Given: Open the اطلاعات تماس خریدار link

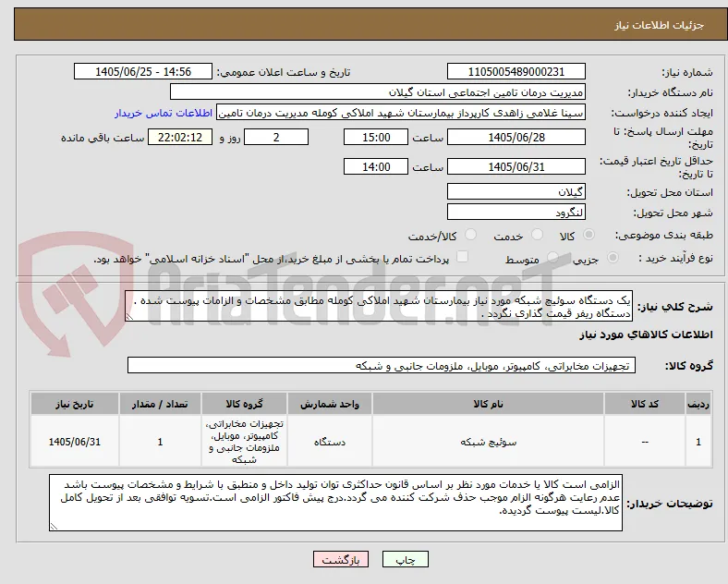Looking at the screenshot, I should point(164,113).
